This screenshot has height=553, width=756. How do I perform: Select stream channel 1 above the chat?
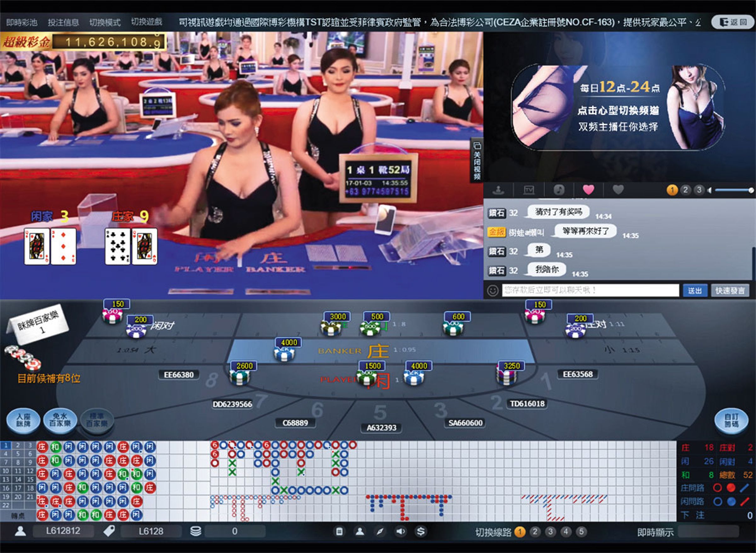click(672, 190)
